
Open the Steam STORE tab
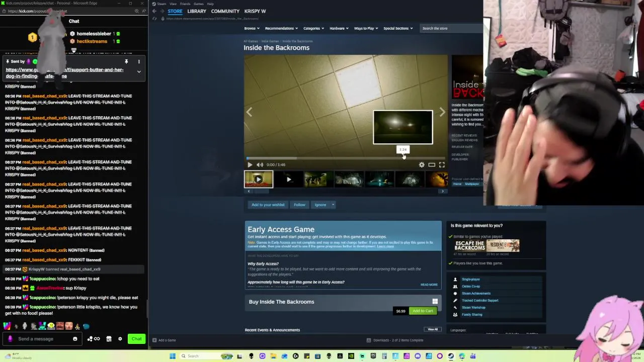[175, 11]
